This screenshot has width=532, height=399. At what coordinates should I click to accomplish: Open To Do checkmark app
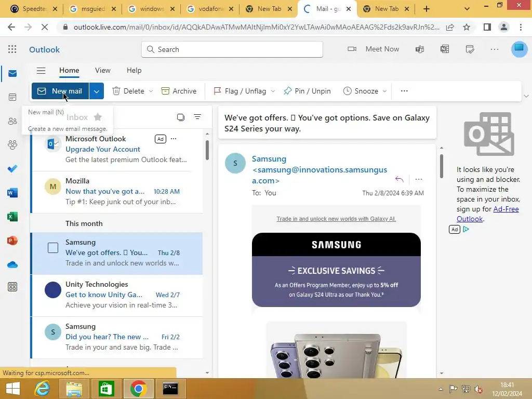[12, 169]
